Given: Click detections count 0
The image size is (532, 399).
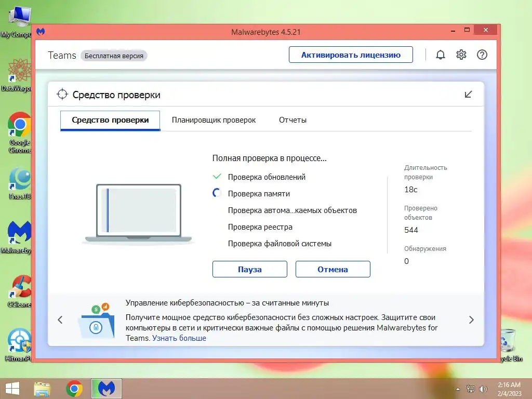Looking at the screenshot, I should point(406,261).
